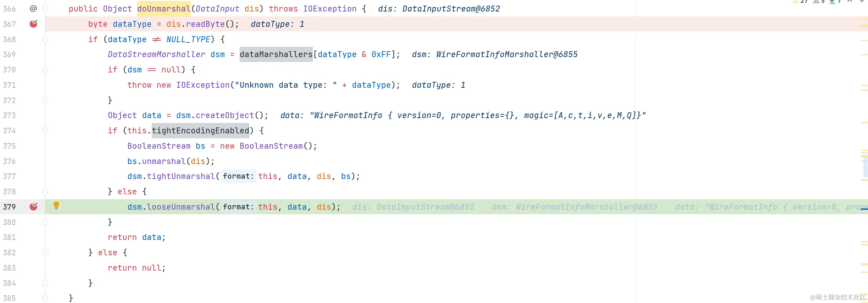Click the DataInput parameter type
This screenshot has height=303, width=868.
217,9
